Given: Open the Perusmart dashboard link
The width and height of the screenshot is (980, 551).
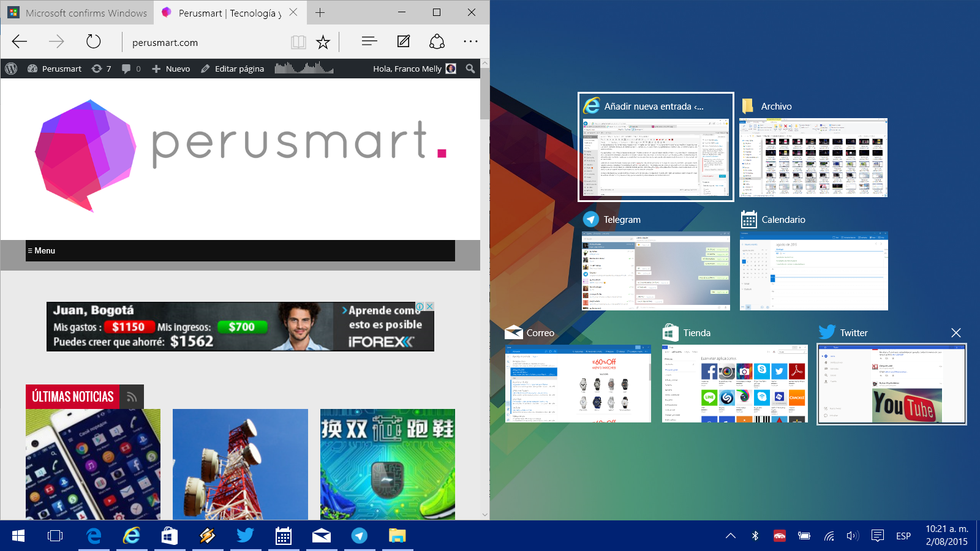Looking at the screenshot, I should pos(55,69).
